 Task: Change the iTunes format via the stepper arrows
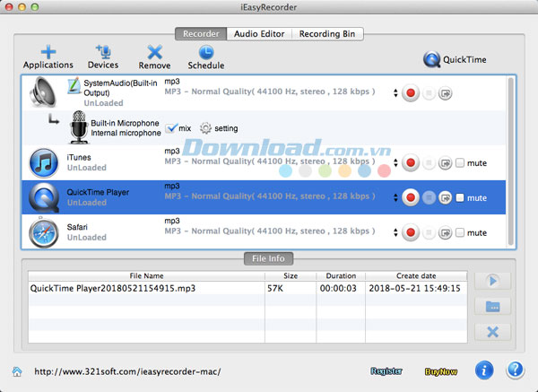[x=395, y=162]
